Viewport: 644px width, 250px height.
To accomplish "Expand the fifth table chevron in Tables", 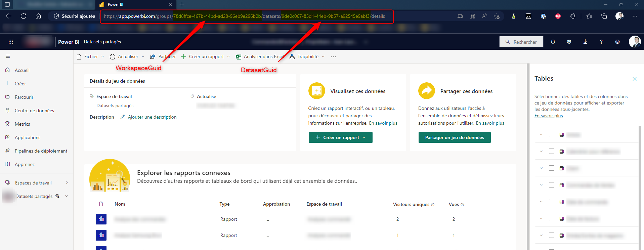I will [x=541, y=202].
